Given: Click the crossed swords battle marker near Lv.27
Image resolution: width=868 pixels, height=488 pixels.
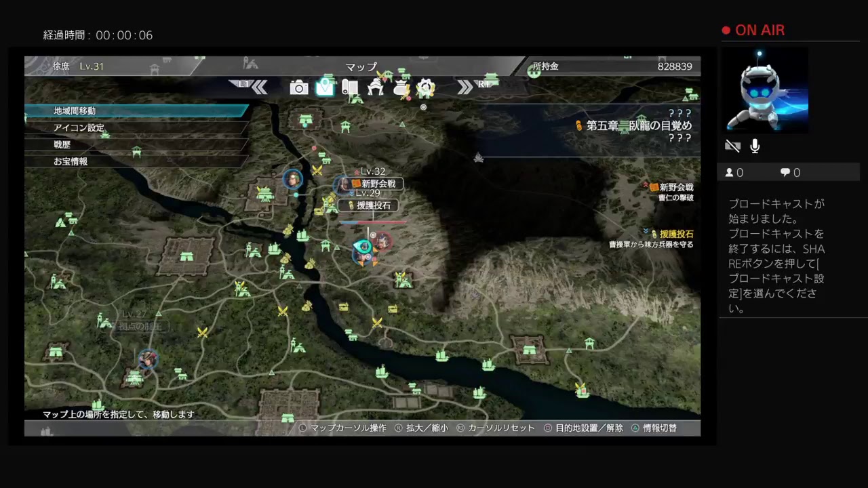Looking at the screenshot, I should point(202,332).
